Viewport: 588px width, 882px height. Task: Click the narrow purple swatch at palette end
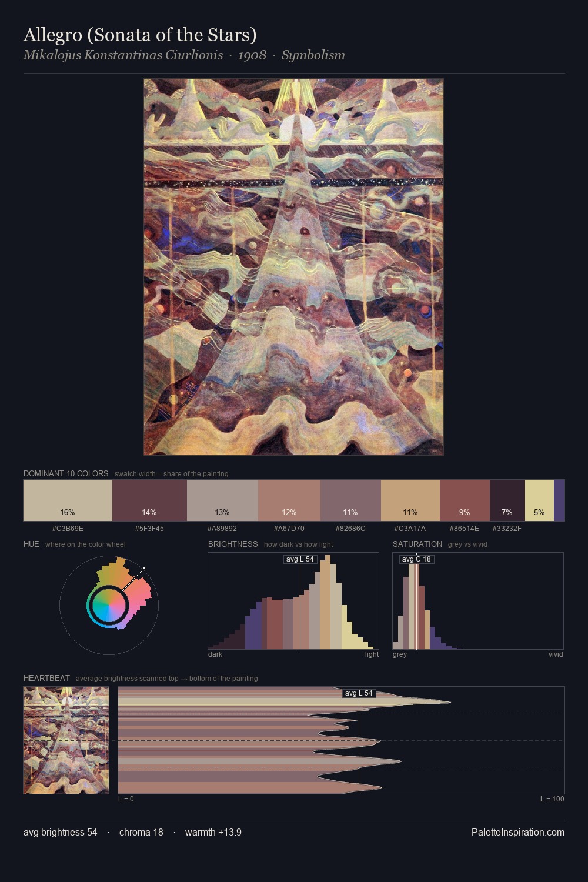coord(559,500)
